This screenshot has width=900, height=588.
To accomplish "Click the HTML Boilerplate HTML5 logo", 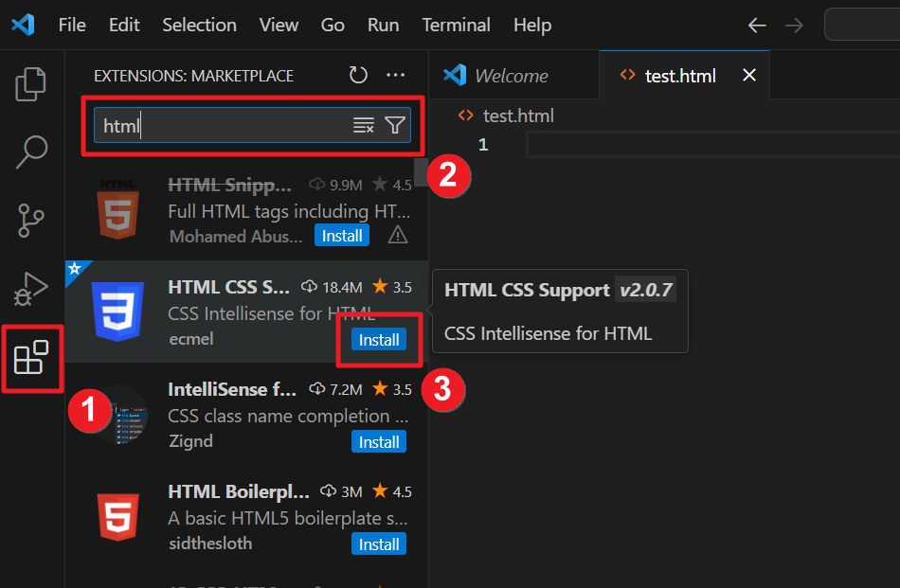I will tap(117, 517).
